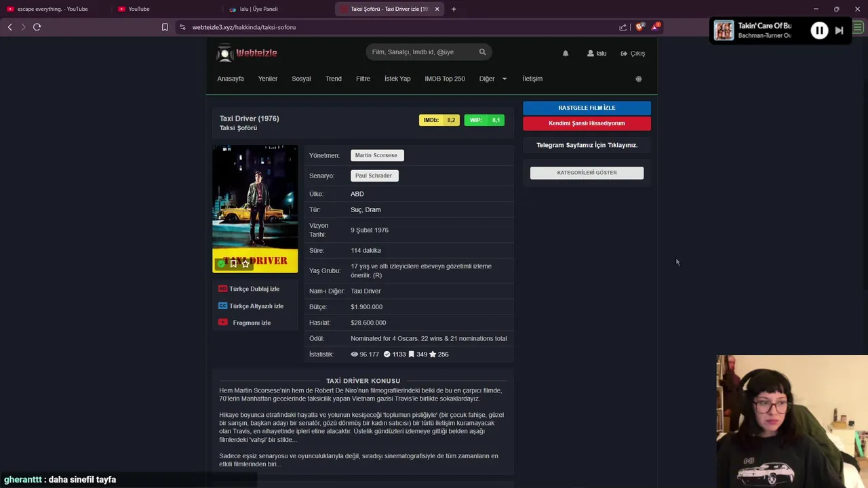Click the Martin Scorsese director tag
This screenshot has width=868, height=488.
click(377, 155)
